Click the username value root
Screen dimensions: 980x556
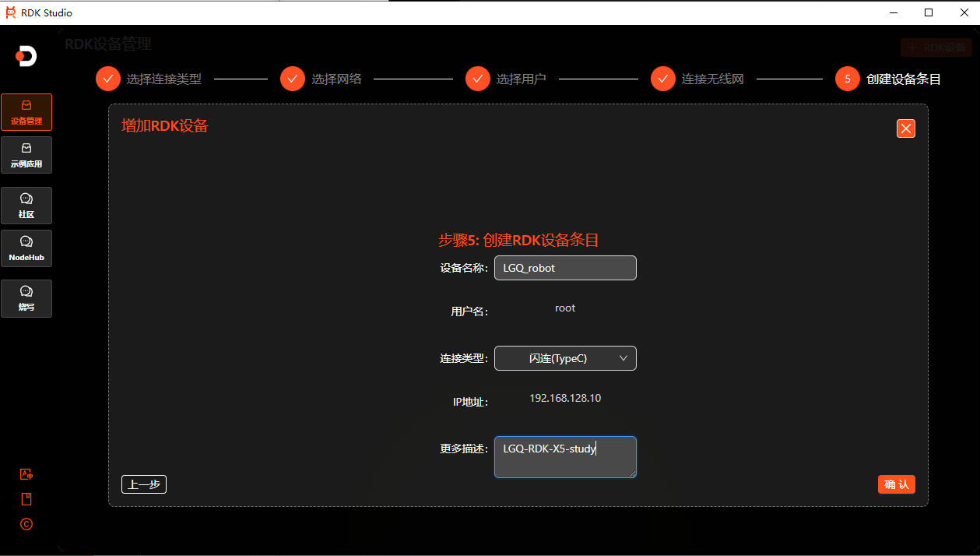pos(565,308)
